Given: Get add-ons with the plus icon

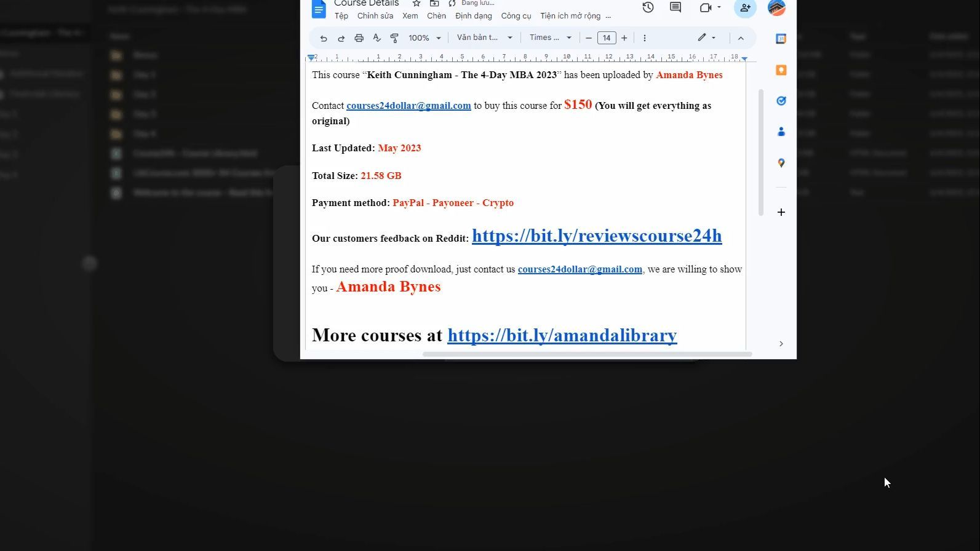Looking at the screenshot, I should [x=781, y=212].
